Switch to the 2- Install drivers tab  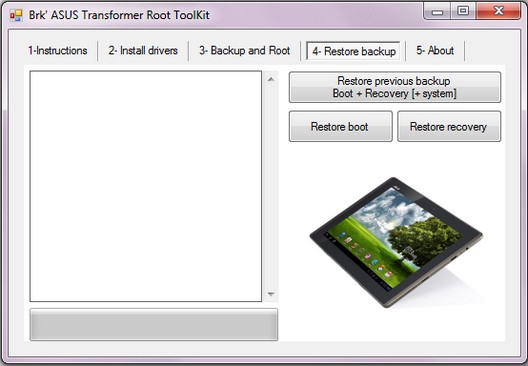point(143,51)
